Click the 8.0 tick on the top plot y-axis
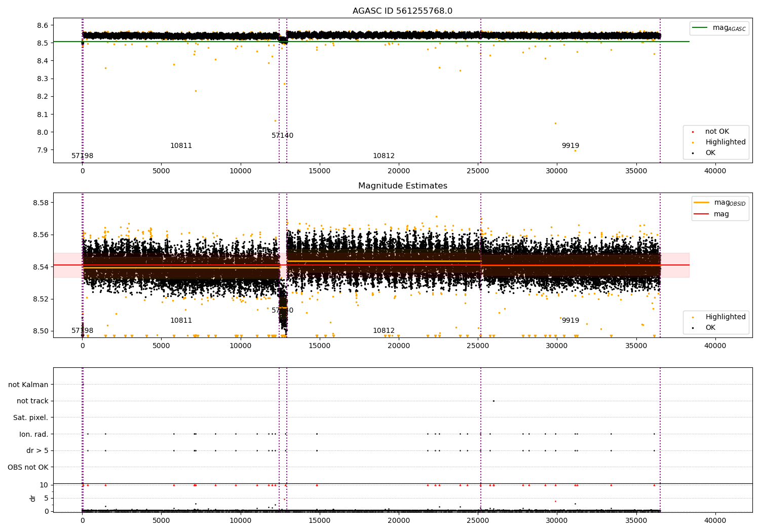760x532 pixels. click(x=43, y=132)
